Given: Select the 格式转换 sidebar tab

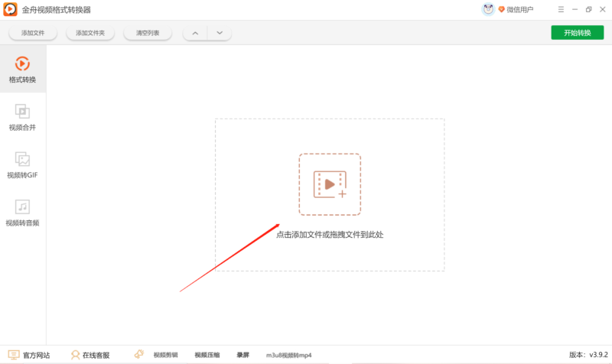Looking at the screenshot, I should [x=22, y=69].
